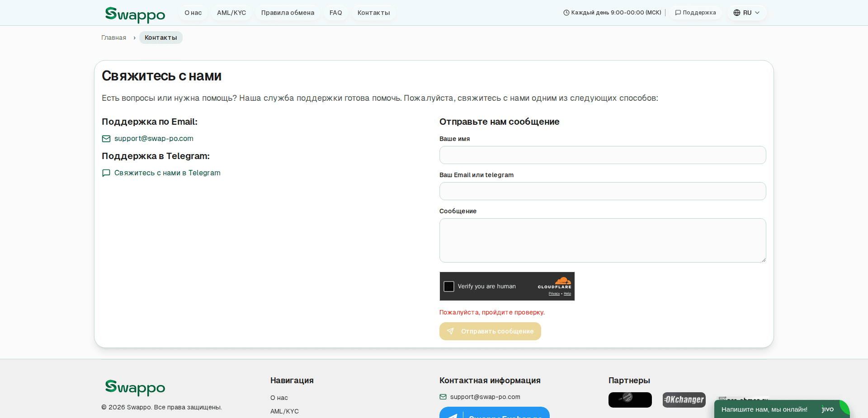Select Правила обмена in the header menu
Viewport: 868px width, 418px height.
pos(288,13)
